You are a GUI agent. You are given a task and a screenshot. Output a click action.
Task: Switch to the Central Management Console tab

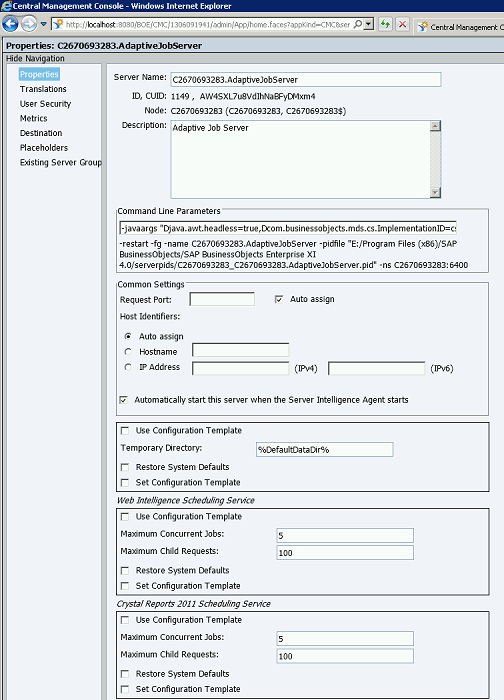tap(459, 27)
